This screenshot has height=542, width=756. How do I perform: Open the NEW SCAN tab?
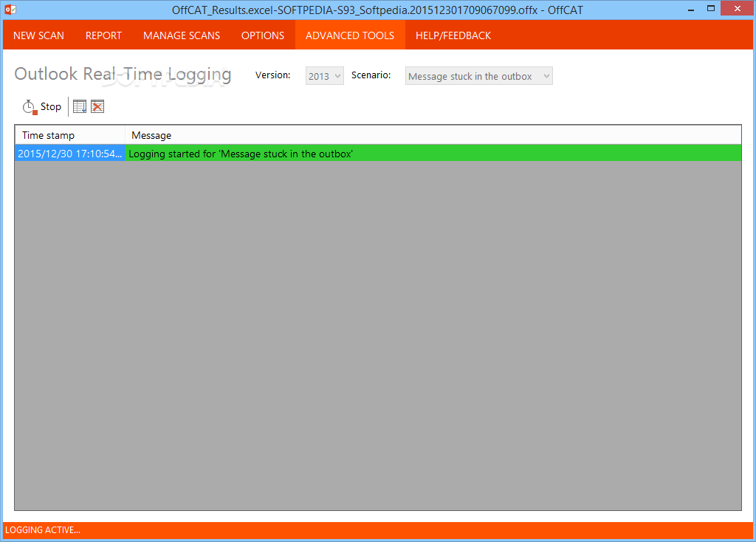coord(38,35)
